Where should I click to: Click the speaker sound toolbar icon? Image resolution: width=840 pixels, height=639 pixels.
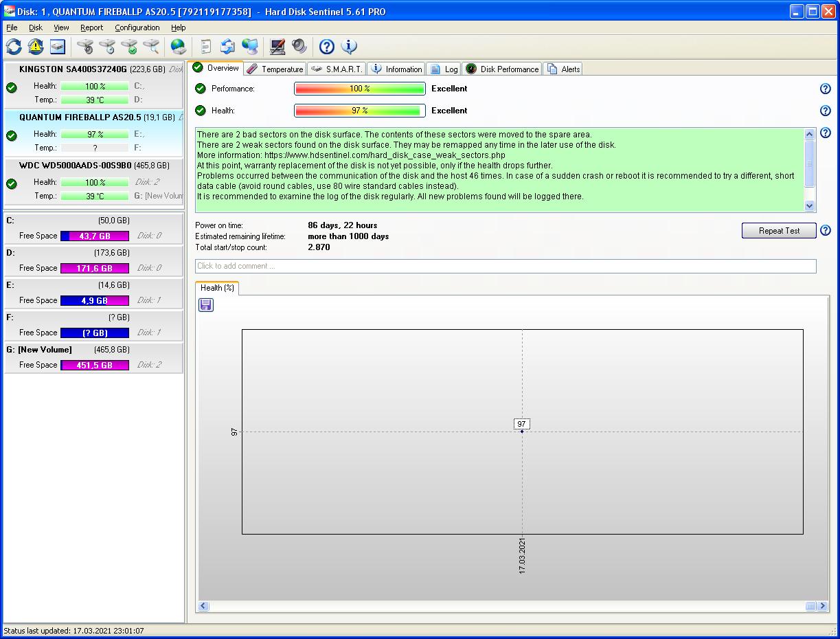click(299, 47)
